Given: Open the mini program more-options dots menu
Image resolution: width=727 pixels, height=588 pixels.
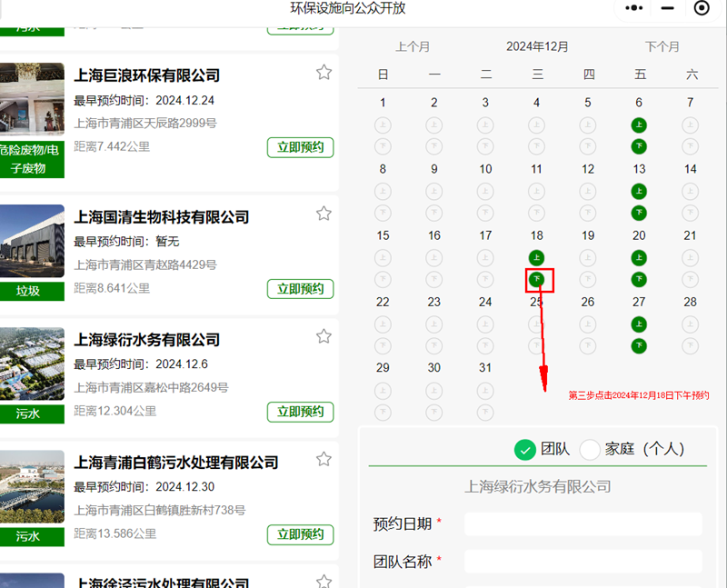Looking at the screenshot, I should (633, 8).
